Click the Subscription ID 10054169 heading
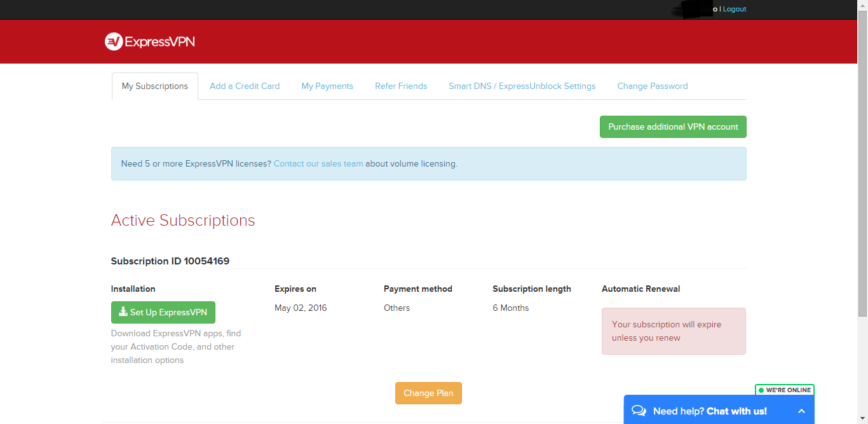This screenshot has height=424, width=868. tap(170, 261)
